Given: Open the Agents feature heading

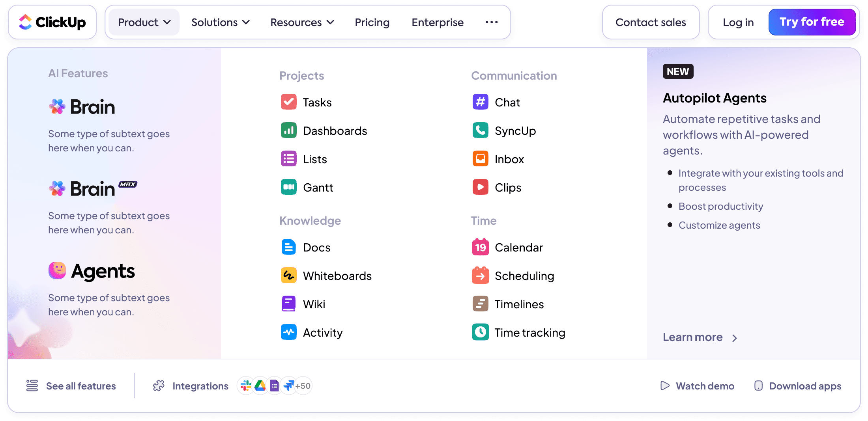Looking at the screenshot, I should pyautogui.click(x=92, y=271).
